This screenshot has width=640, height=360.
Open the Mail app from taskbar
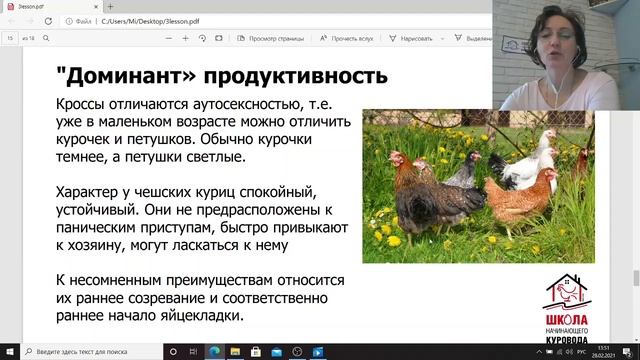[x=276, y=351]
